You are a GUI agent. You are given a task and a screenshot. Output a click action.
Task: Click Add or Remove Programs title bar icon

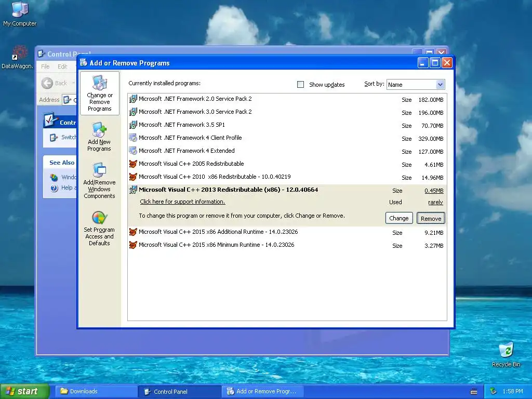(x=84, y=63)
